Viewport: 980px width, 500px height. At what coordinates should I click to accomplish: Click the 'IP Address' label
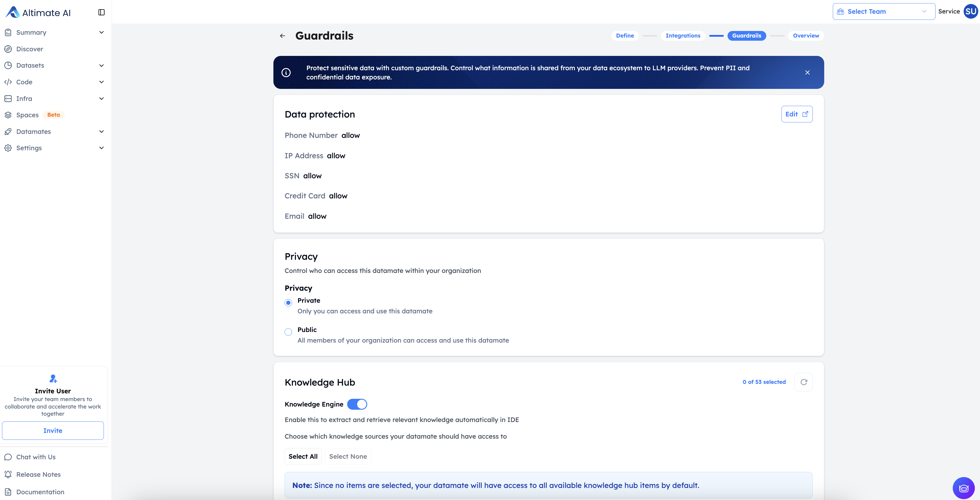click(x=304, y=155)
